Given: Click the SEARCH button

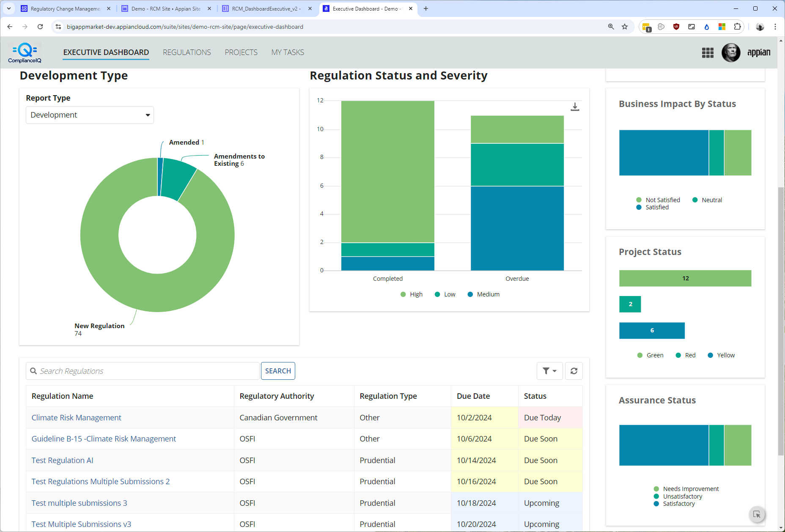Looking at the screenshot, I should pyautogui.click(x=278, y=371).
